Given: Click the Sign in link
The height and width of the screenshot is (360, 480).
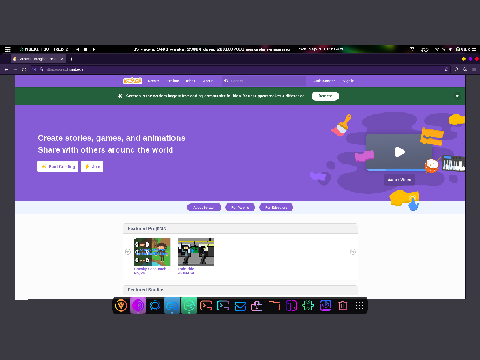Looking at the screenshot, I should pos(348,81).
